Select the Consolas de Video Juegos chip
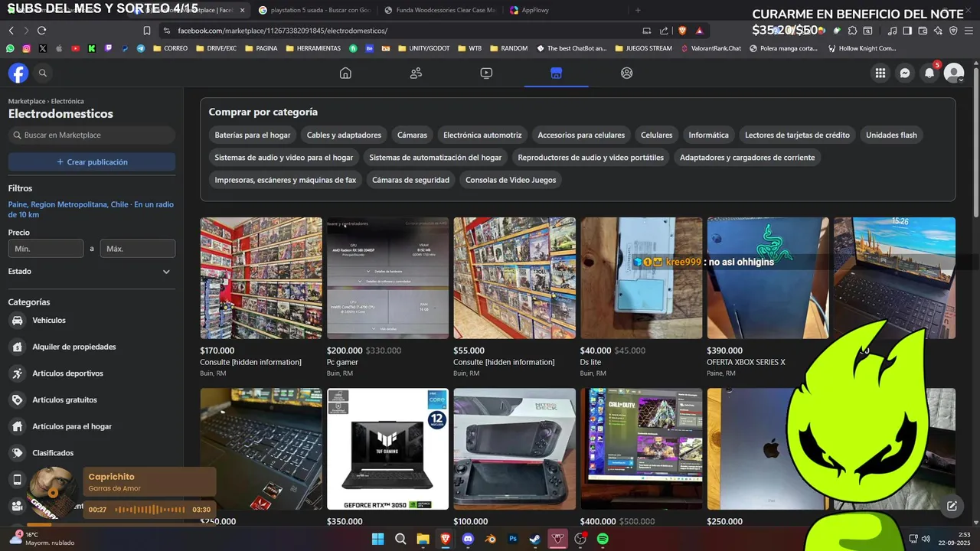The image size is (980, 551). point(511,180)
